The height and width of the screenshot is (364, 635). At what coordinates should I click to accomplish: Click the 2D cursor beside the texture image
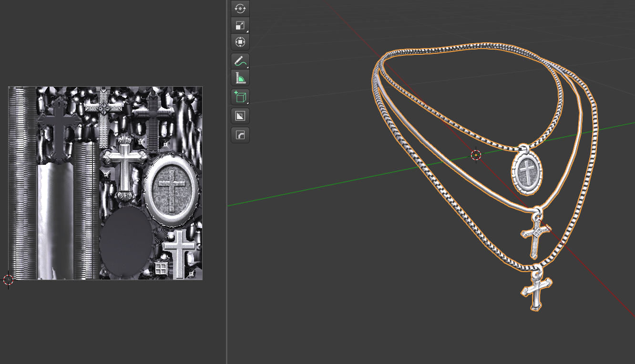click(x=8, y=280)
